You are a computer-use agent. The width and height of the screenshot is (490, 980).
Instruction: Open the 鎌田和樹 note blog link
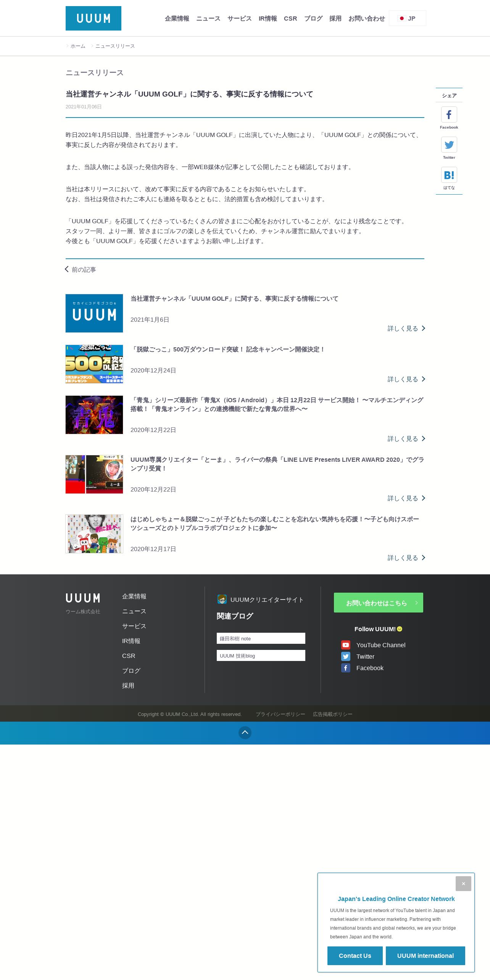261,638
